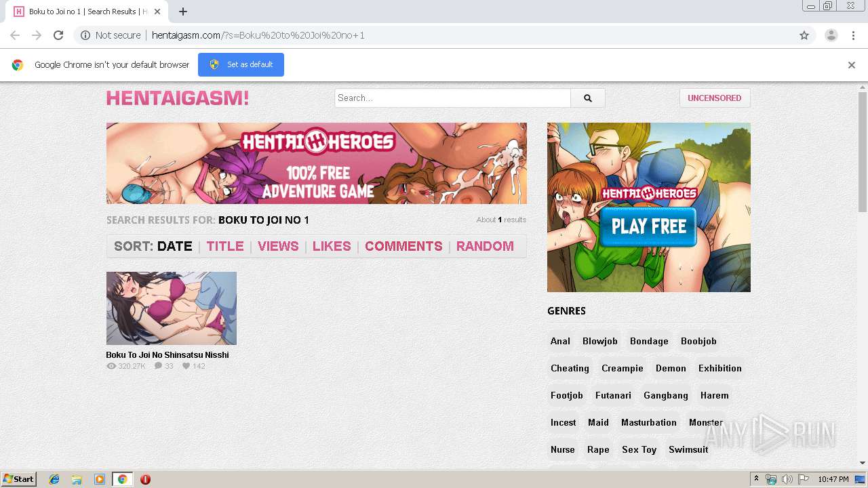
Task: Open the Not secure site info icon
Action: tap(85, 35)
